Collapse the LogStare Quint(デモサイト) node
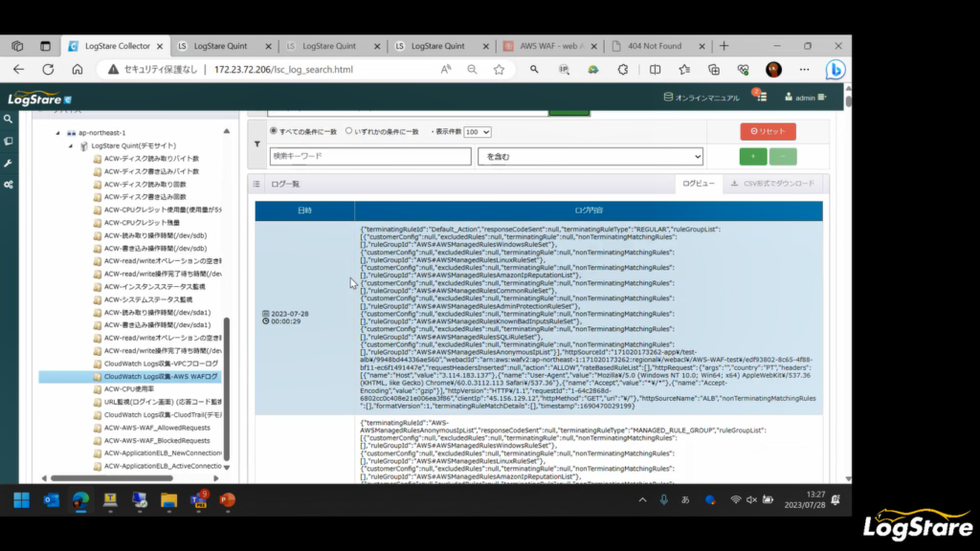This screenshot has height=551, width=980. [71, 145]
